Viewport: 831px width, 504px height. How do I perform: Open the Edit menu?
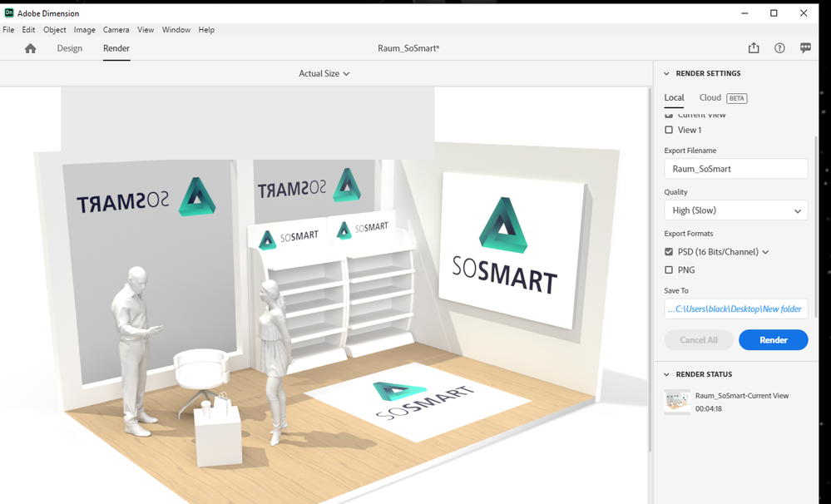[x=28, y=30]
